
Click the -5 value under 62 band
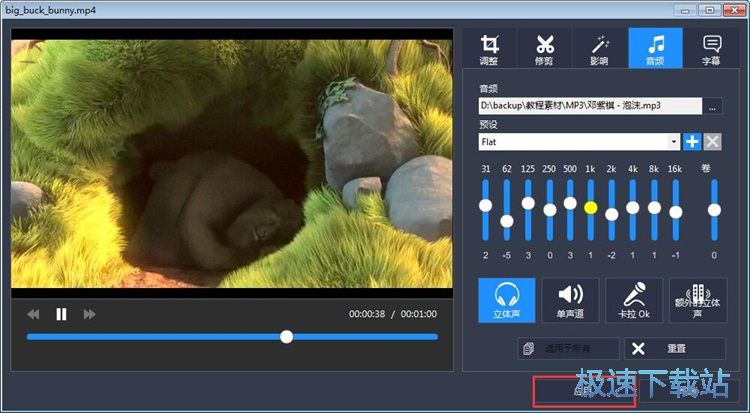pos(507,256)
